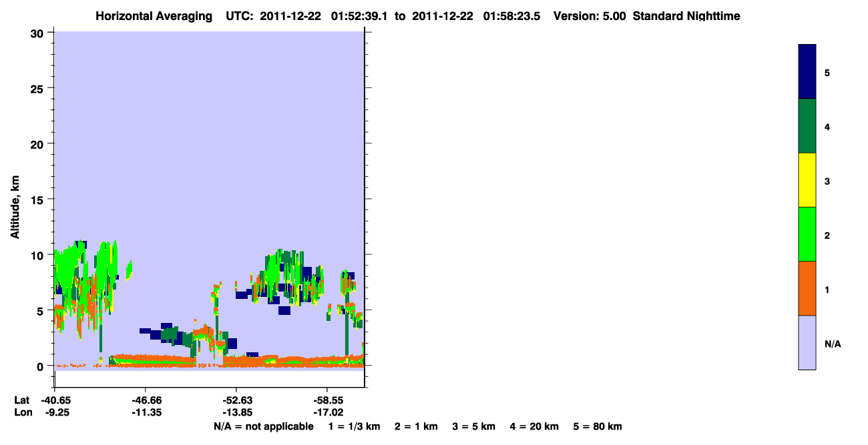Click the dark green colorbar segment labeled 4

[x=807, y=126]
